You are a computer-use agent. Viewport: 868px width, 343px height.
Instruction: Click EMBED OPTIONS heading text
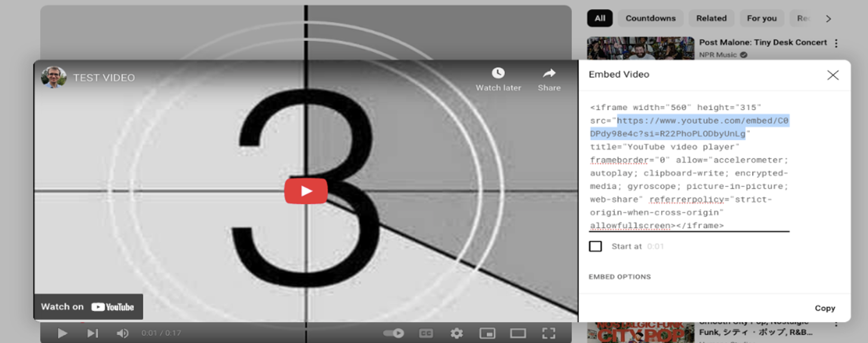620,277
